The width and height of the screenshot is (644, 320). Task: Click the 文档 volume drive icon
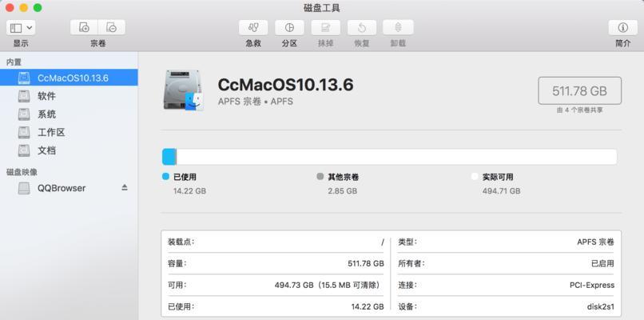tap(24, 150)
